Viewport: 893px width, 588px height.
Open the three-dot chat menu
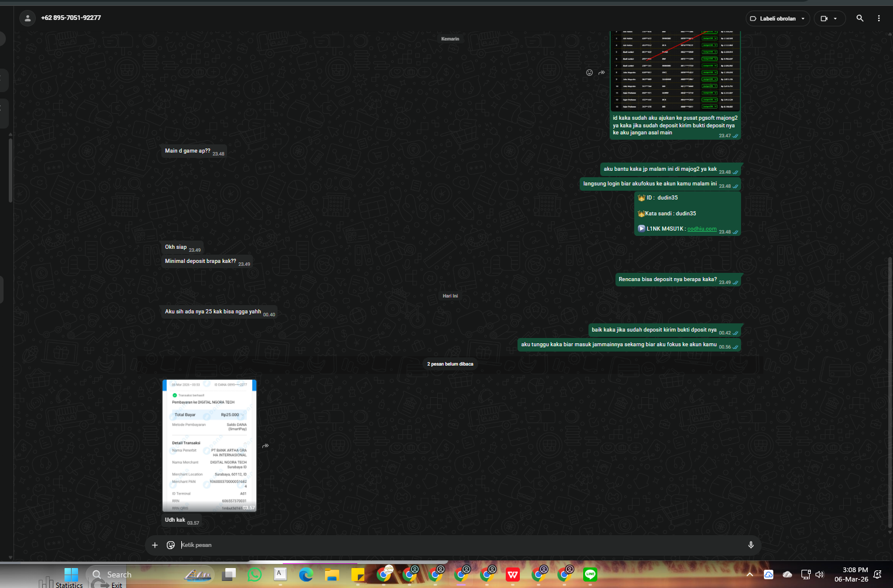[x=878, y=18]
